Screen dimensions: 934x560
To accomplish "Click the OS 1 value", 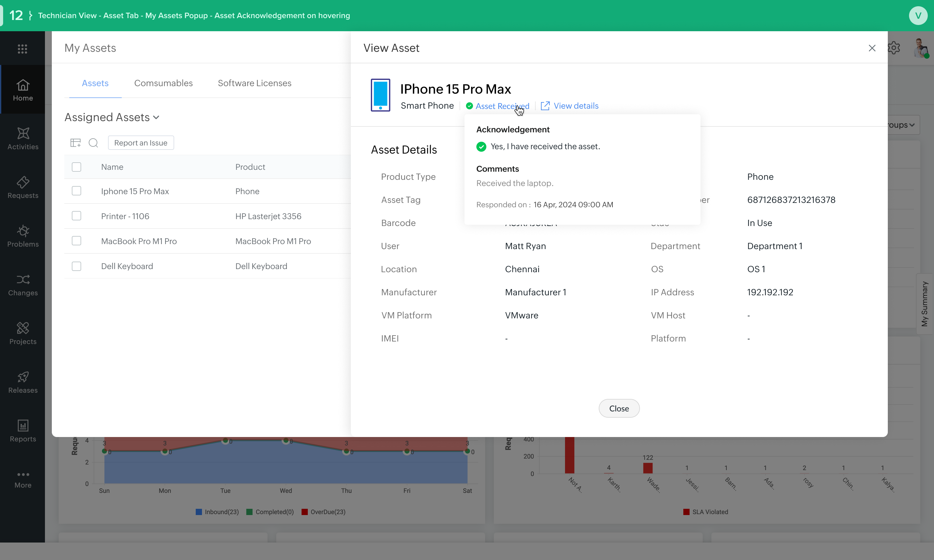I will point(756,269).
